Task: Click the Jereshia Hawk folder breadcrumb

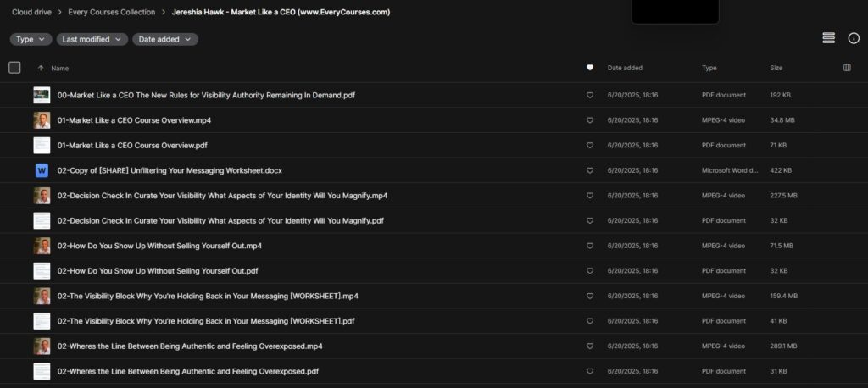Action: 281,12
